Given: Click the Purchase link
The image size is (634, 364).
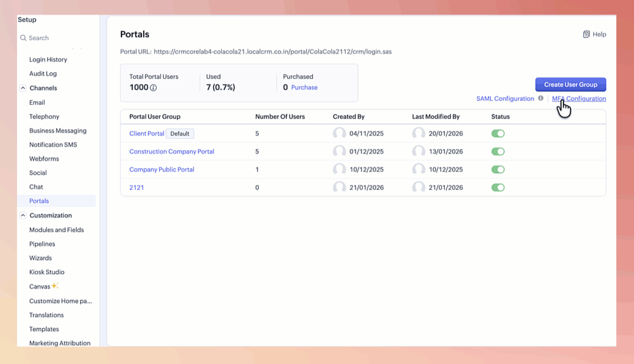Looking at the screenshot, I should [x=304, y=87].
